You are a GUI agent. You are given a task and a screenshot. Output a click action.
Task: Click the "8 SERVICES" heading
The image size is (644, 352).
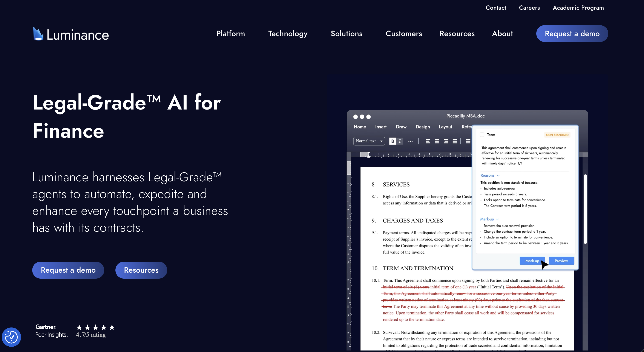click(391, 184)
